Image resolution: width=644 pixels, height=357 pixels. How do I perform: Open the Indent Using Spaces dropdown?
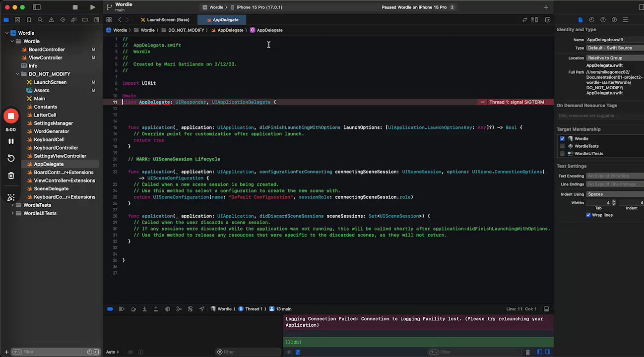[x=614, y=194]
